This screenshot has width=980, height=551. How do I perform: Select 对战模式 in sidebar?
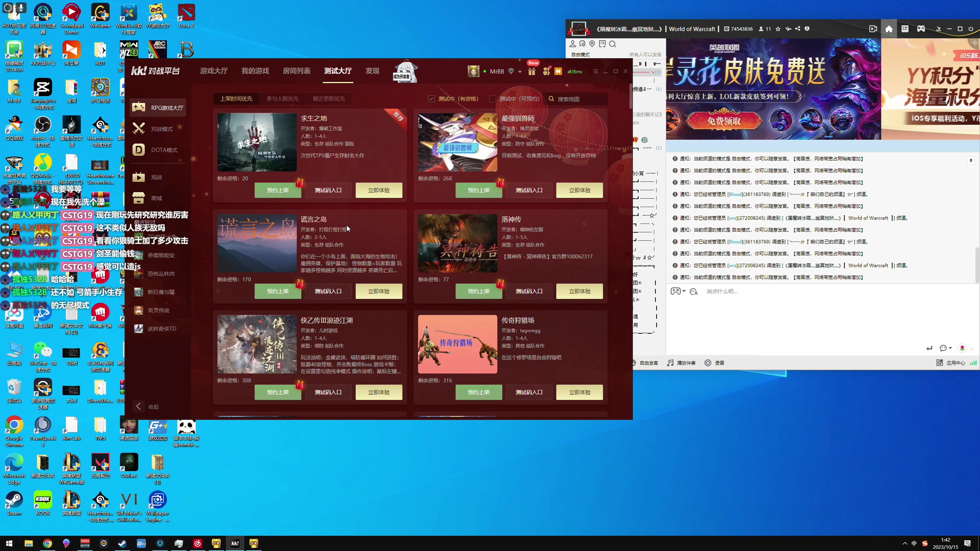click(x=158, y=129)
